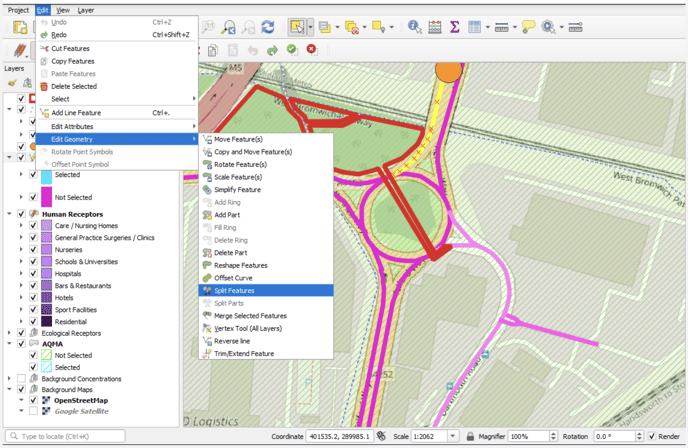Open the Field Calculator icon
The height and width of the screenshot is (448, 688).
click(x=435, y=27)
